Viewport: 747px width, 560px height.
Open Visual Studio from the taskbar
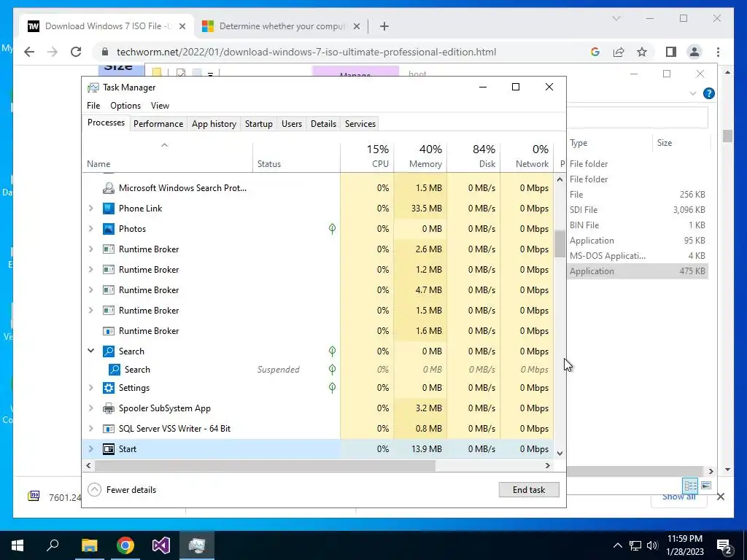[x=161, y=545]
